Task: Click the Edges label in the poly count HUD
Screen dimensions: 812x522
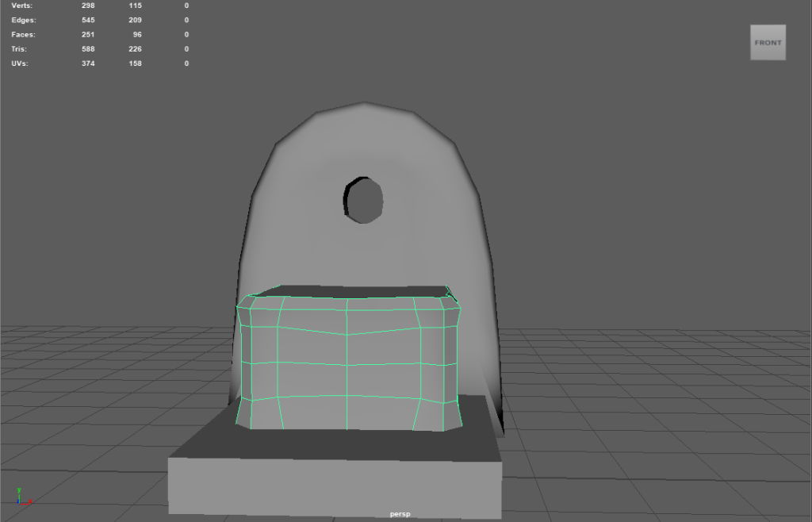Action: tap(24, 20)
